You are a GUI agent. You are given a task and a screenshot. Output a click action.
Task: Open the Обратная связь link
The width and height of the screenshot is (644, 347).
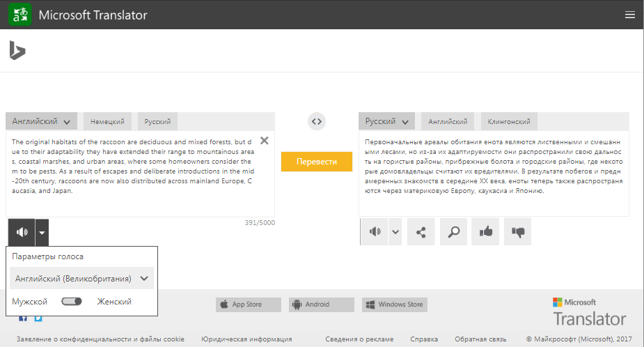[480, 339]
